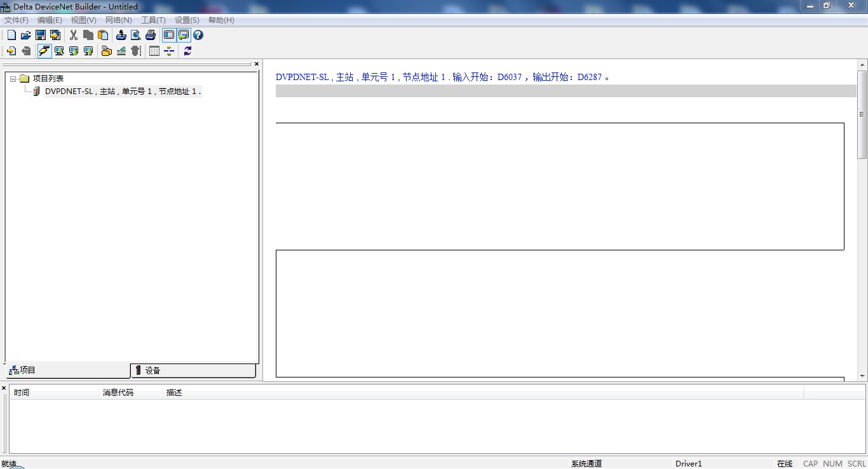Image resolution: width=868 pixels, height=469 pixels.
Task: Toggle the project panel visibility button
Action: pos(169,36)
